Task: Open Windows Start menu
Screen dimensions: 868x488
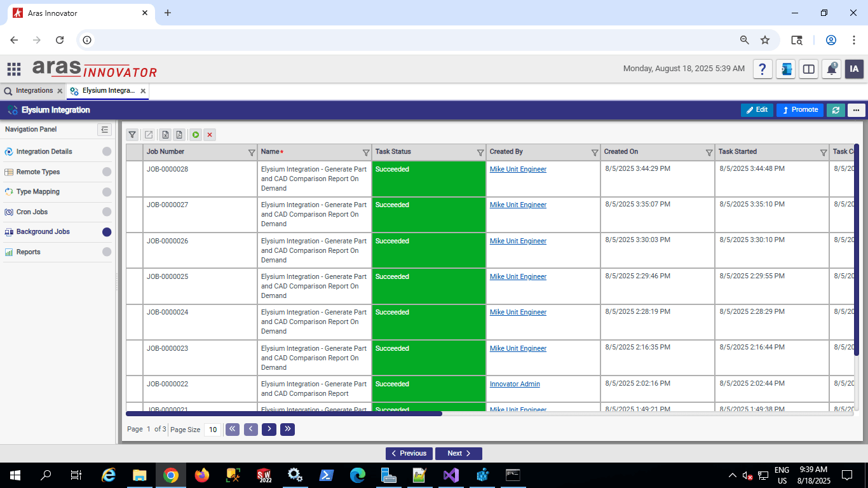Action: click(x=15, y=475)
